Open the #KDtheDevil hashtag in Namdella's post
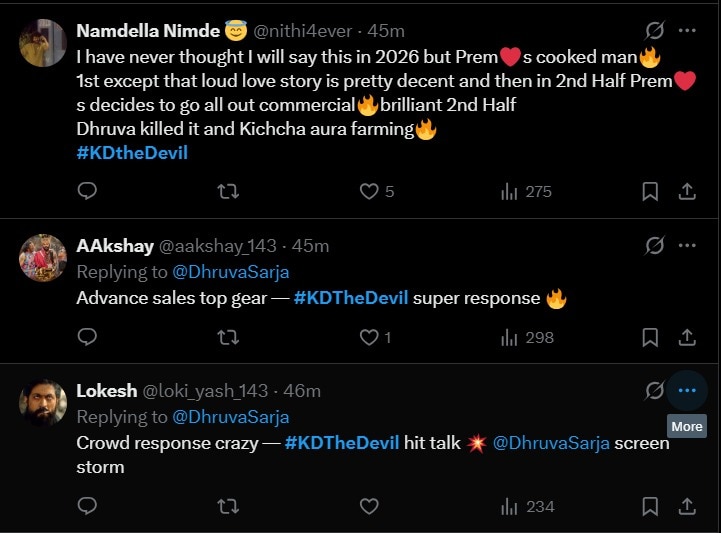This screenshot has height=533, width=721. click(x=132, y=153)
